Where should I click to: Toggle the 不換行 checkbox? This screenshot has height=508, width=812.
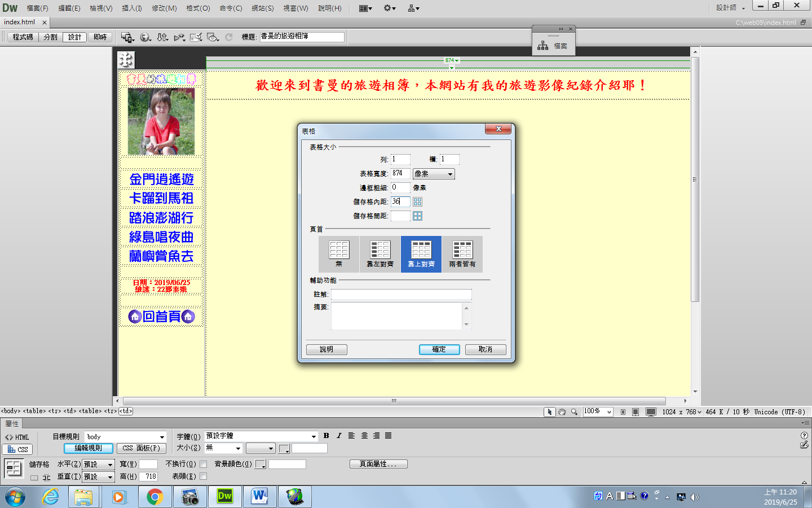(204, 464)
